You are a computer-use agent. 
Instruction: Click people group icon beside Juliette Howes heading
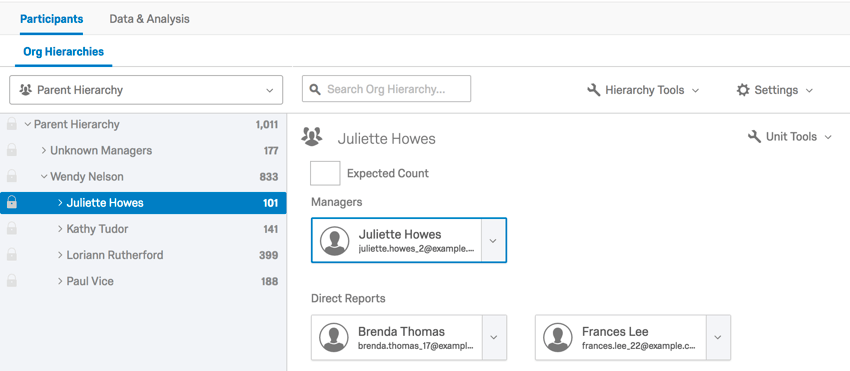coord(312,137)
